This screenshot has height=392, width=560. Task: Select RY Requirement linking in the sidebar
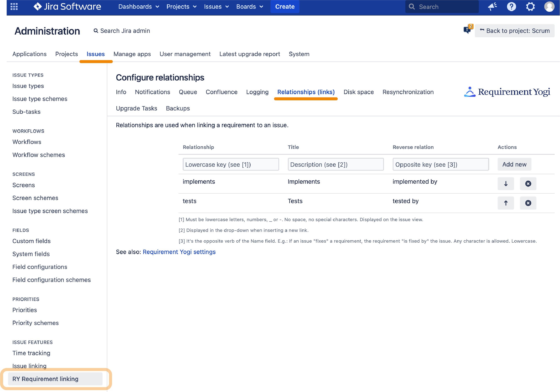point(45,379)
